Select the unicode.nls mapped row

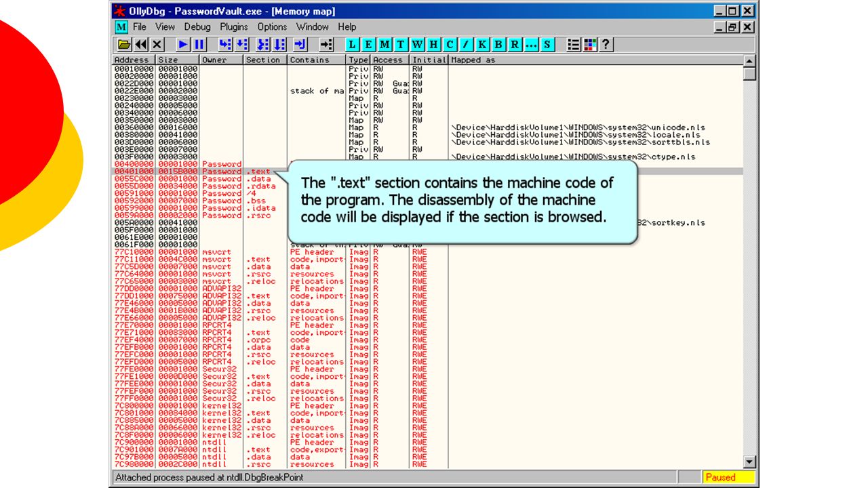click(x=428, y=127)
